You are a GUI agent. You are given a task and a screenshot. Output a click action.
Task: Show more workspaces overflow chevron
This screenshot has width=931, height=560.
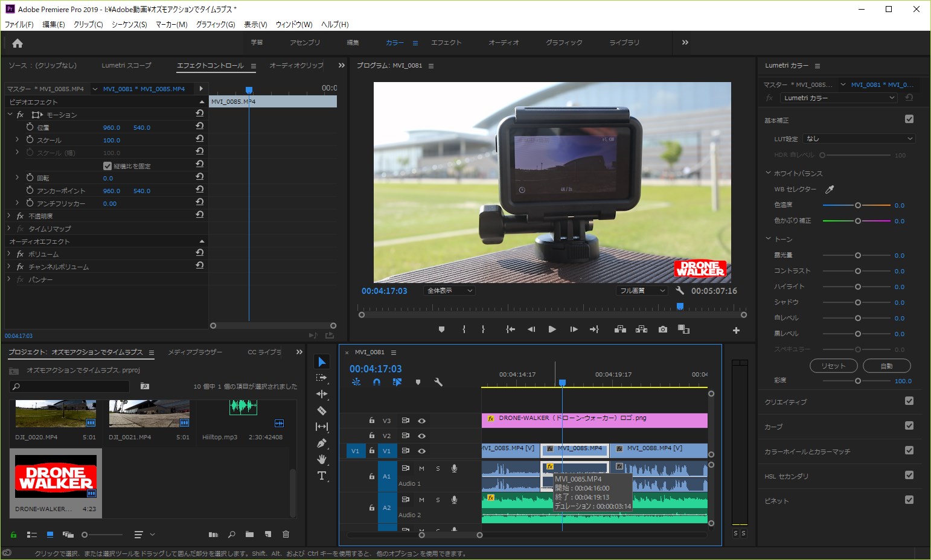(x=685, y=42)
